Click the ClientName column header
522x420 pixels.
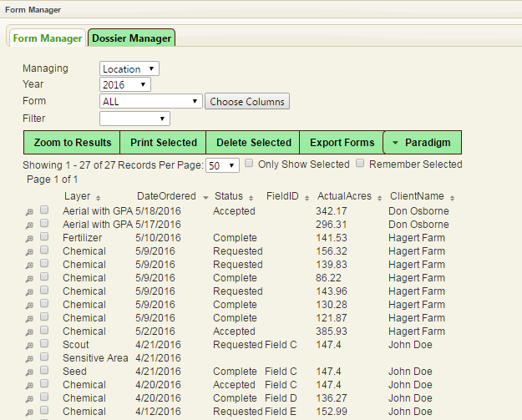pyautogui.click(x=417, y=196)
